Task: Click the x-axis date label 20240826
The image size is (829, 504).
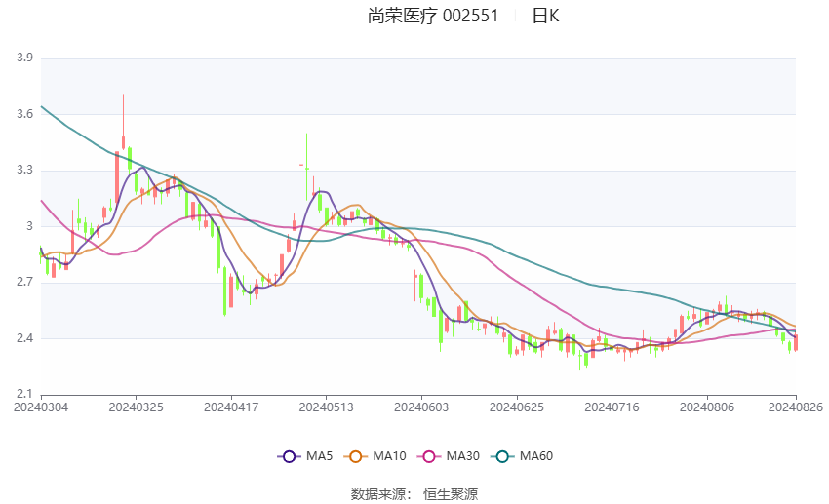Action: tap(796, 407)
